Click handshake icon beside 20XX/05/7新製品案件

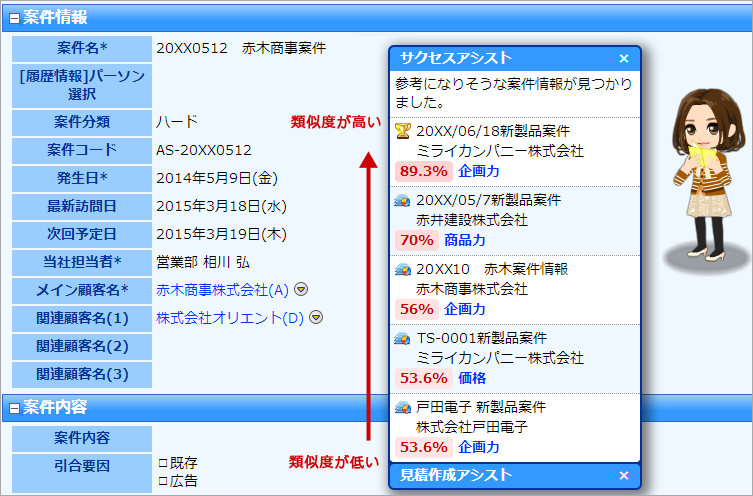403,200
